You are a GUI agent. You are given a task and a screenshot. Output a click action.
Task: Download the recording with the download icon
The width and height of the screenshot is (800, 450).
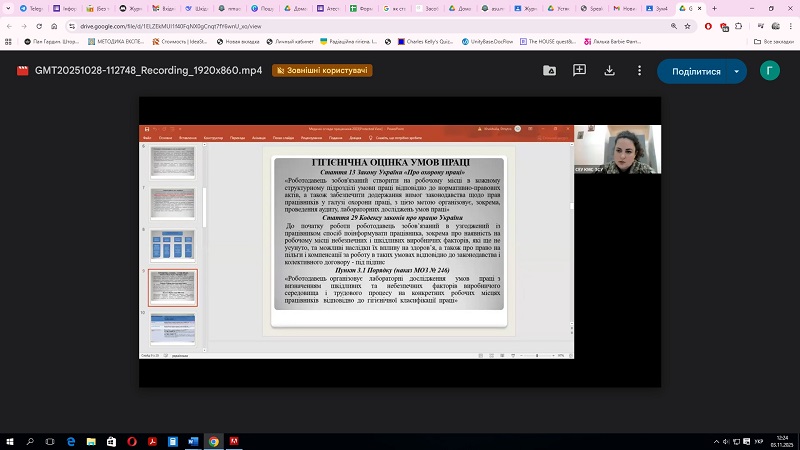[608, 71]
